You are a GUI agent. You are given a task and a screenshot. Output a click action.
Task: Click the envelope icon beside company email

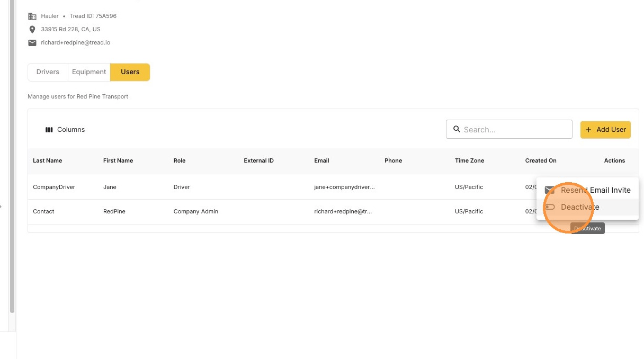click(x=32, y=43)
